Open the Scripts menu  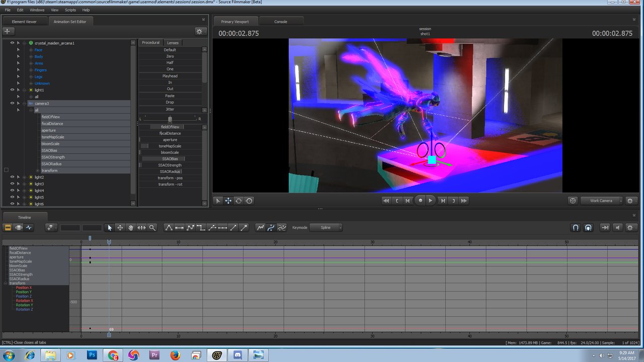(70, 10)
